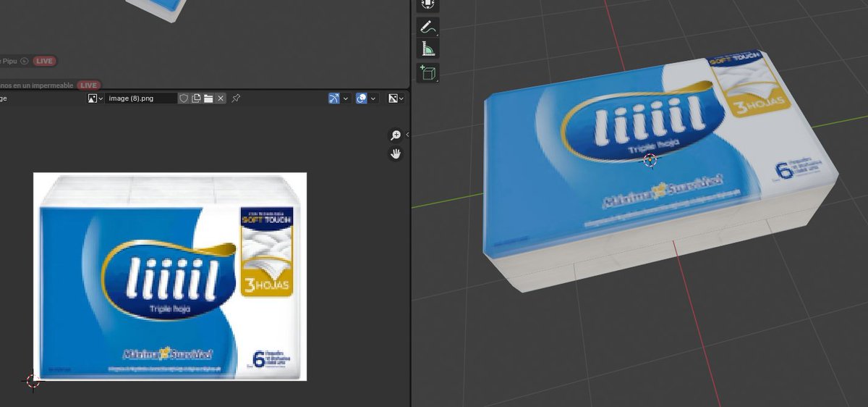Pin the image with pin icon

[x=236, y=98]
